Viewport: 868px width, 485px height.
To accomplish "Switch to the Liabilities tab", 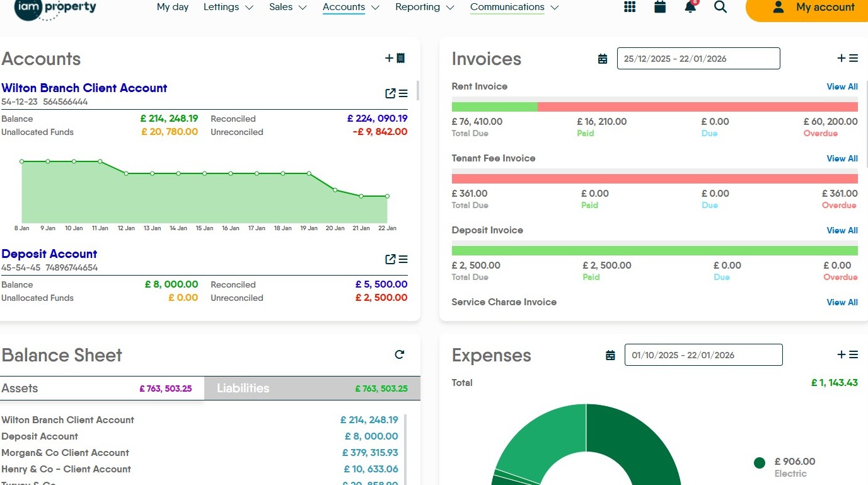I will pos(312,389).
